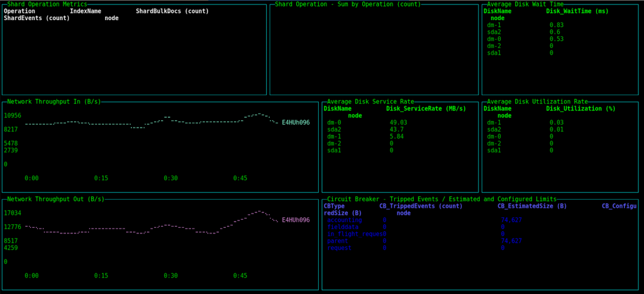Select the 49.03 service rate value for dm-0
The height and width of the screenshot is (294, 644).
coord(398,123)
